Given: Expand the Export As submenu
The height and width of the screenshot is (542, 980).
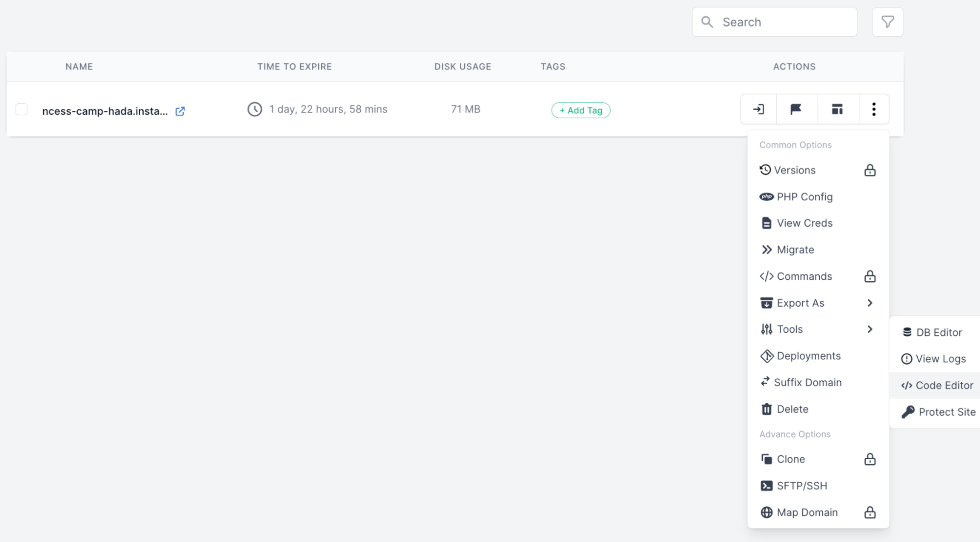Looking at the screenshot, I should (x=870, y=303).
